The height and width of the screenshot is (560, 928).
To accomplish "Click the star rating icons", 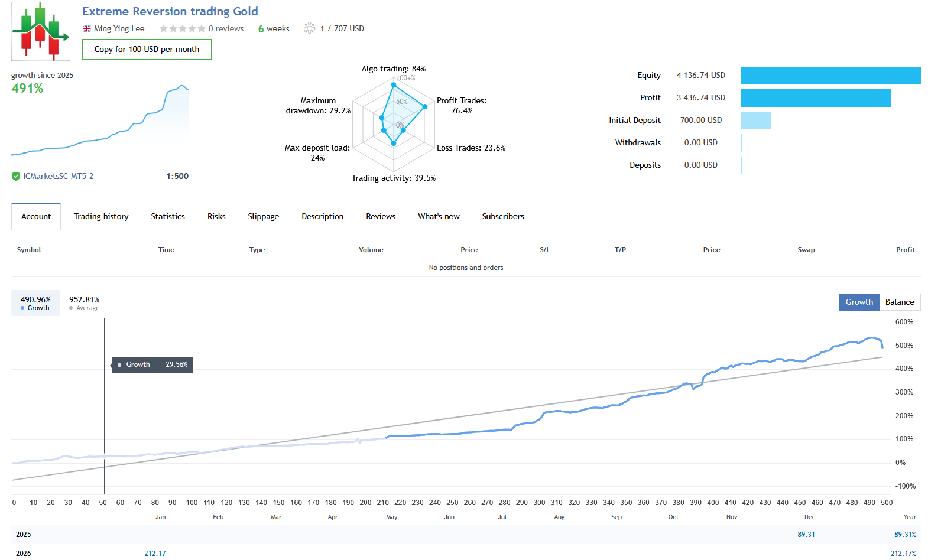I will click(x=183, y=28).
